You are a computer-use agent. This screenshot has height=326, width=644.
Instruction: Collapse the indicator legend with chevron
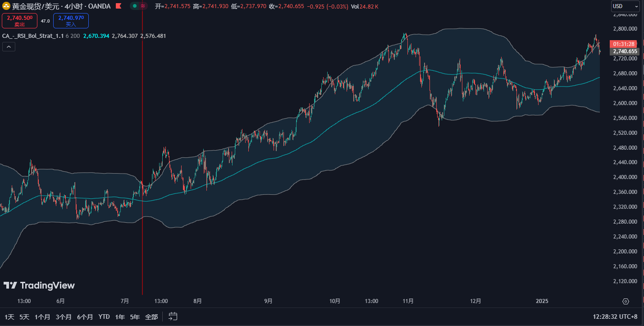pos(9,47)
